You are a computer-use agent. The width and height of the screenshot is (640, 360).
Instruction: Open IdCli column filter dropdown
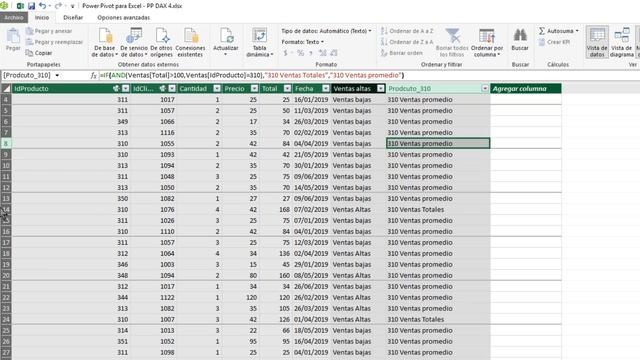coord(172,89)
